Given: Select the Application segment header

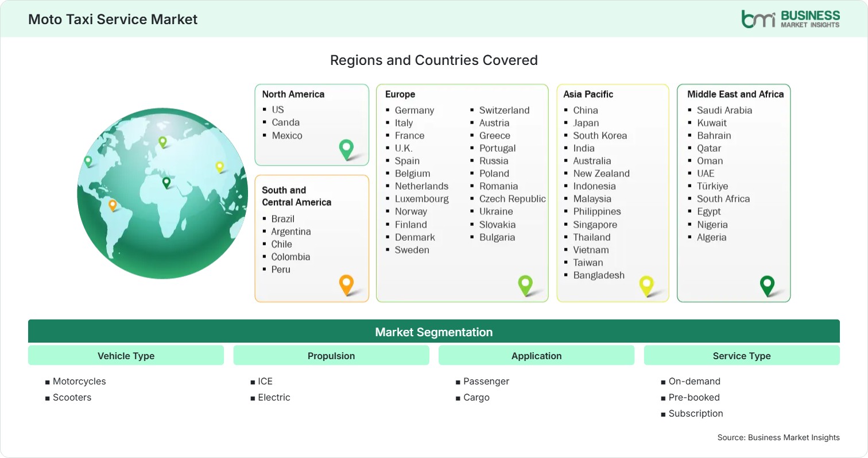Looking at the screenshot, I should pyautogui.click(x=536, y=356).
